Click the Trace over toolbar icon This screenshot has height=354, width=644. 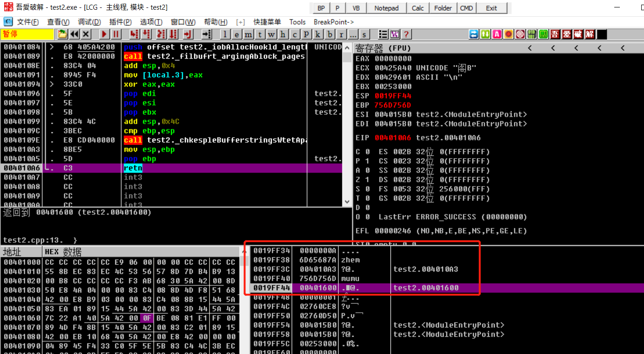click(173, 34)
